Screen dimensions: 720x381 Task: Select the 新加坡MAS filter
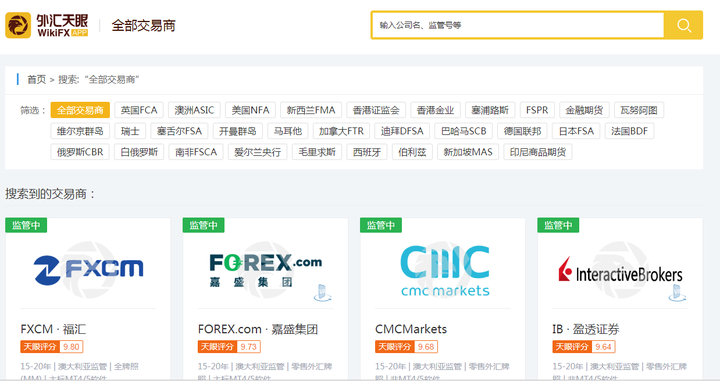(467, 152)
